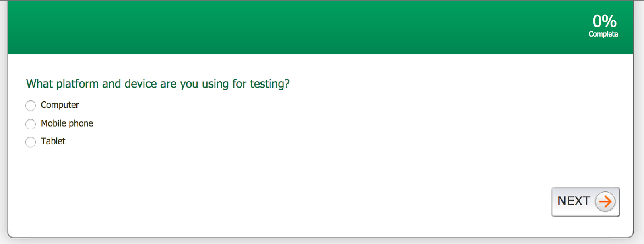Click the "Complete" progress label
This screenshot has height=244, width=644.
pos(603,34)
